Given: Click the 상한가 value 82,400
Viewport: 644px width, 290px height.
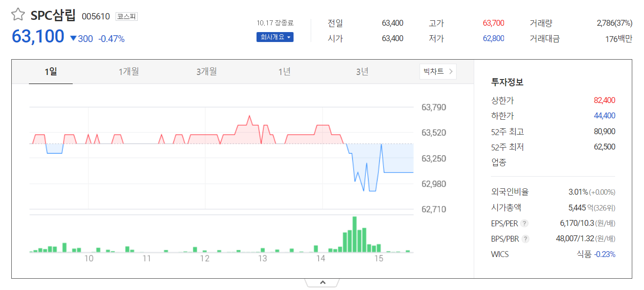Looking at the screenshot, I should click(x=604, y=100).
